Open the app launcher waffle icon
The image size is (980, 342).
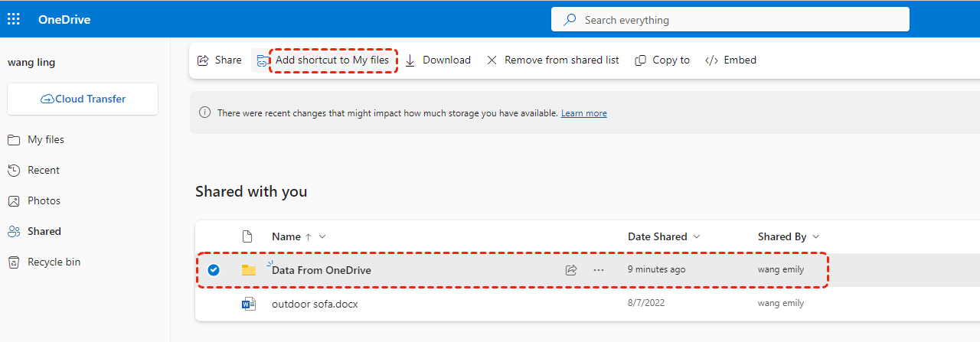tap(14, 20)
